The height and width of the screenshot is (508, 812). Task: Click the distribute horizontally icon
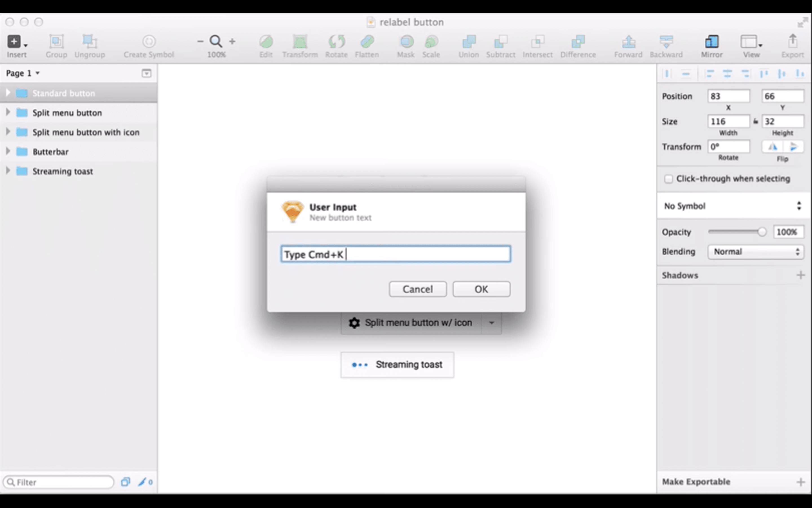point(667,73)
